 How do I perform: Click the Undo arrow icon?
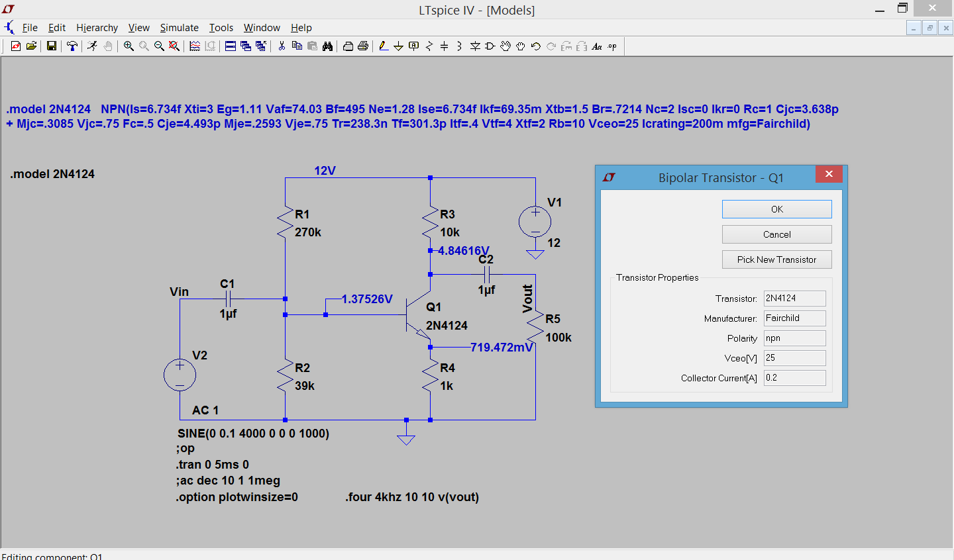[536, 46]
